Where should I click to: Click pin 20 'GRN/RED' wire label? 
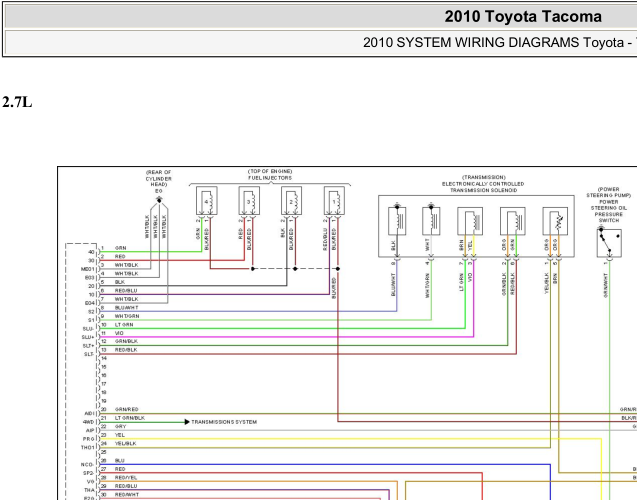click(126, 409)
